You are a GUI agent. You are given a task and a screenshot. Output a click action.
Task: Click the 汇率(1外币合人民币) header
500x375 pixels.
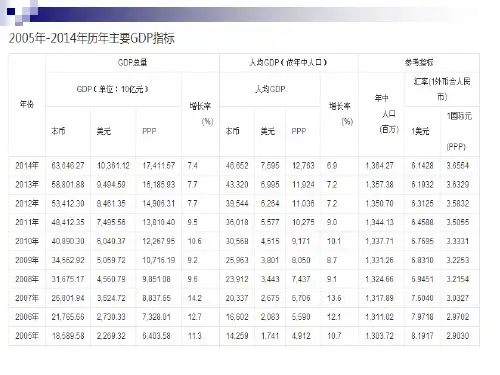tap(442, 89)
